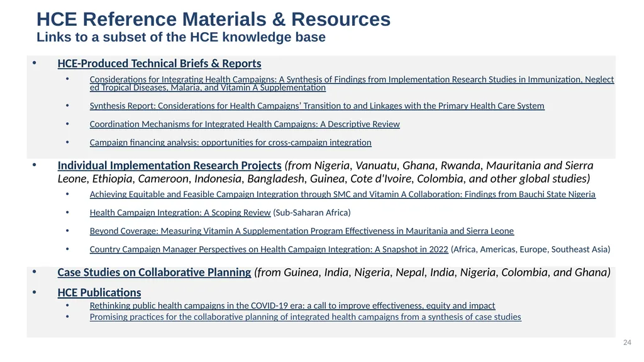Select italic text listing Guinea, India, Nigeria, Nepal

tap(433, 273)
